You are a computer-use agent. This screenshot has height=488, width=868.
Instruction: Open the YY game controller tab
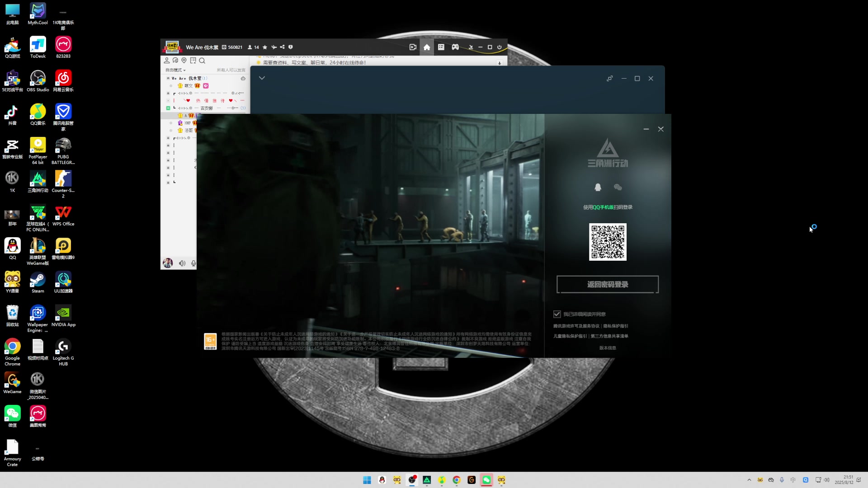coord(455,47)
